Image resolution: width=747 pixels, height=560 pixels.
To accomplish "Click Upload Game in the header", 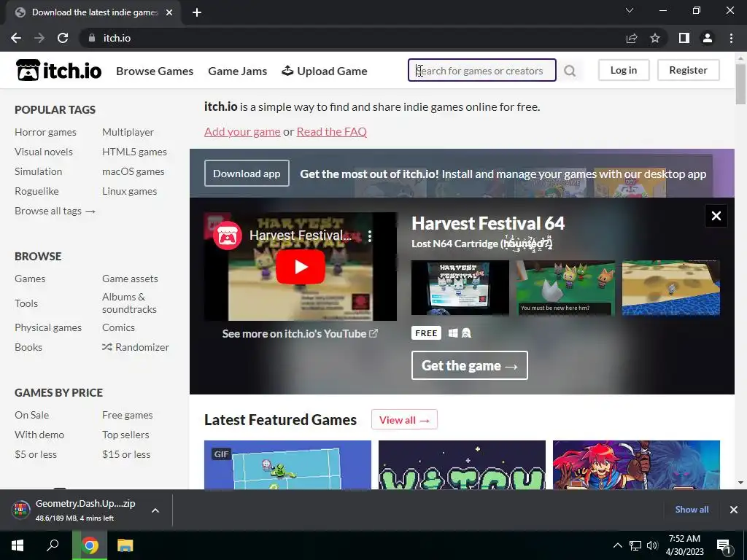I will click(x=325, y=71).
